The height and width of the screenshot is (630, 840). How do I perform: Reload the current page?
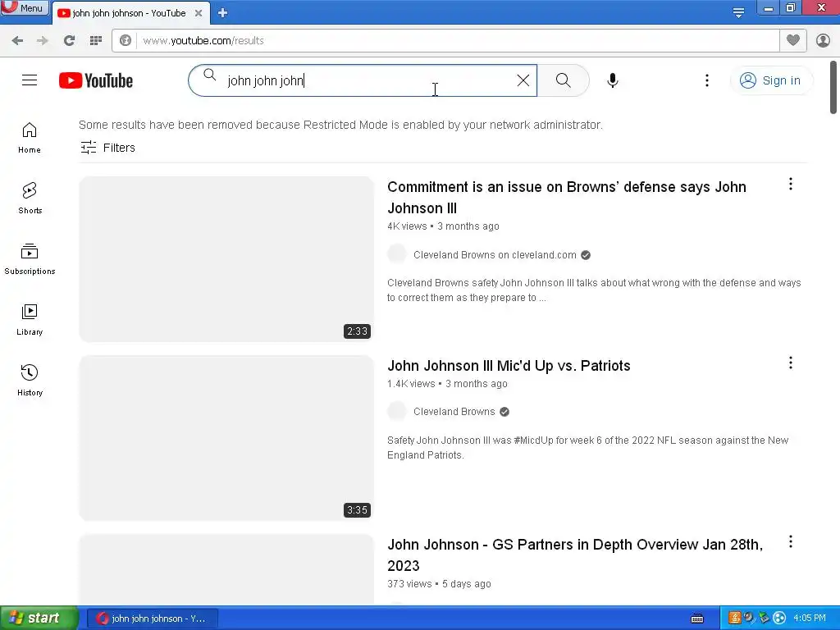(x=69, y=41)
